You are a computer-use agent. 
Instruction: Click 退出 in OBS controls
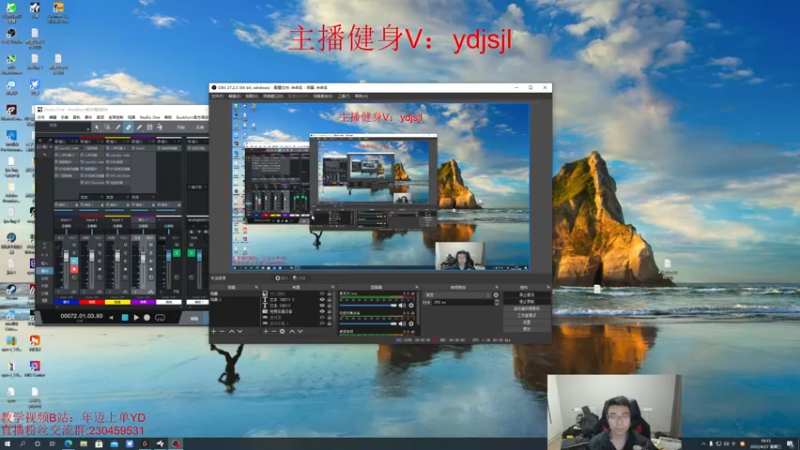(527, 329)
